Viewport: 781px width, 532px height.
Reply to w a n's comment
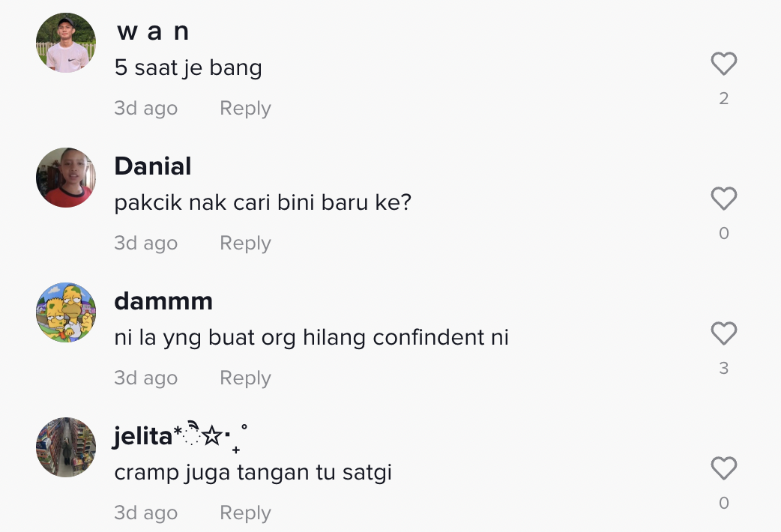[x=245, y=109]
